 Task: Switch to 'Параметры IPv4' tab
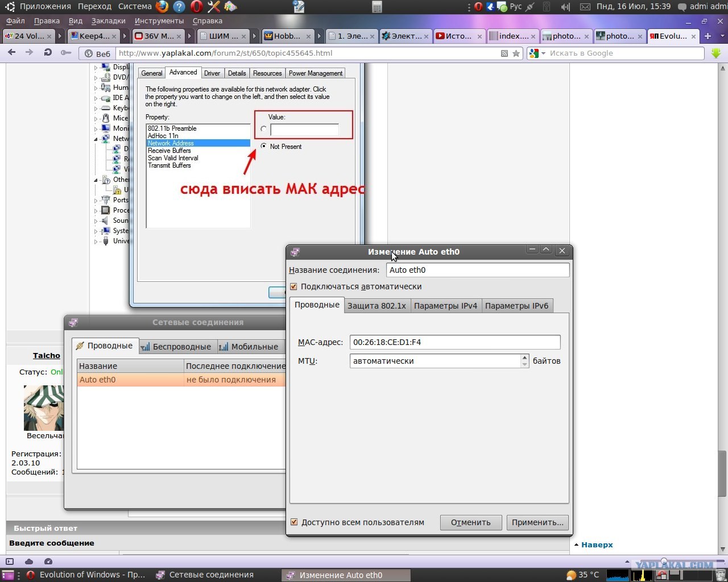click(445, 306)
